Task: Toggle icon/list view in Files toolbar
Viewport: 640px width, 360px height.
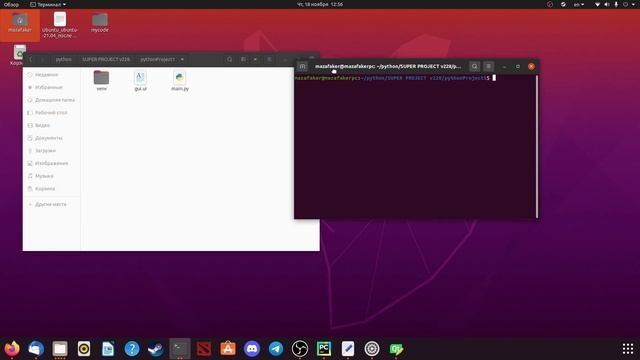Action: coord(243,59)
